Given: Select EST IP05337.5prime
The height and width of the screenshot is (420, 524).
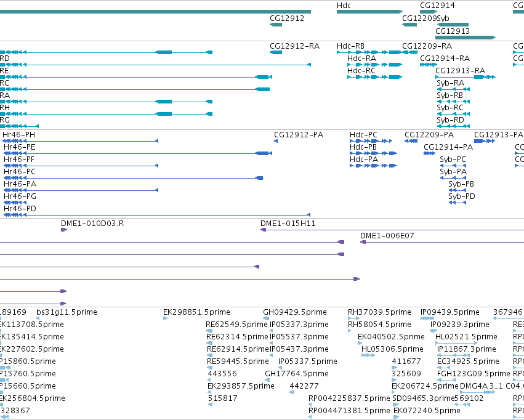Looking at the screenshot, I should (308, 362).
